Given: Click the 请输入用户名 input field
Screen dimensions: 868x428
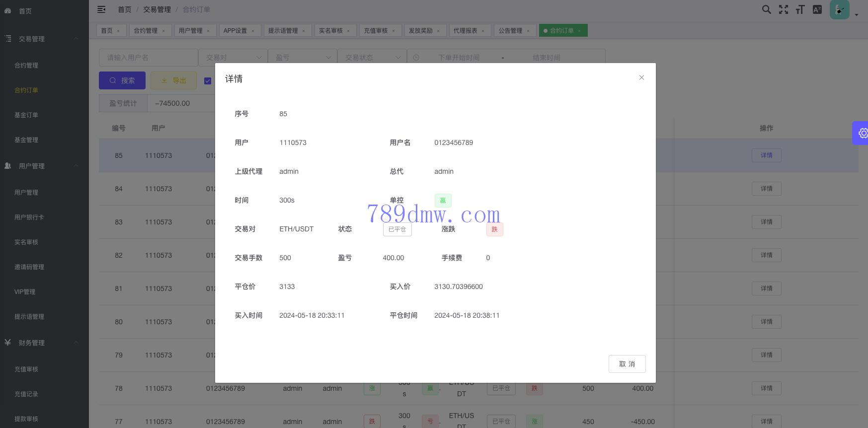Looking at the screenshot, I should coord(148,58).
